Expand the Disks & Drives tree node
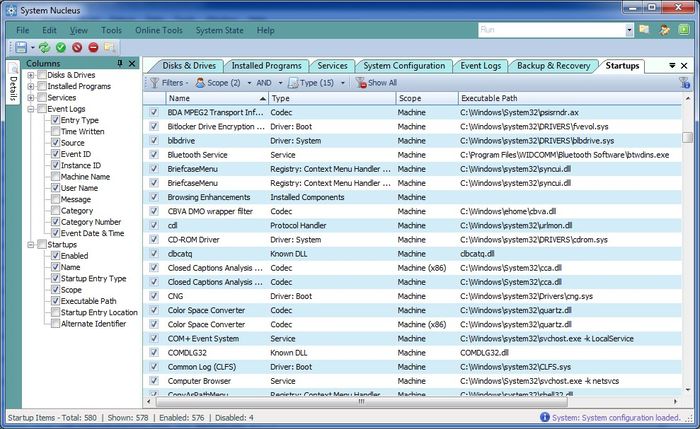Viewport: 700px width, 429px height. point(31,75)
